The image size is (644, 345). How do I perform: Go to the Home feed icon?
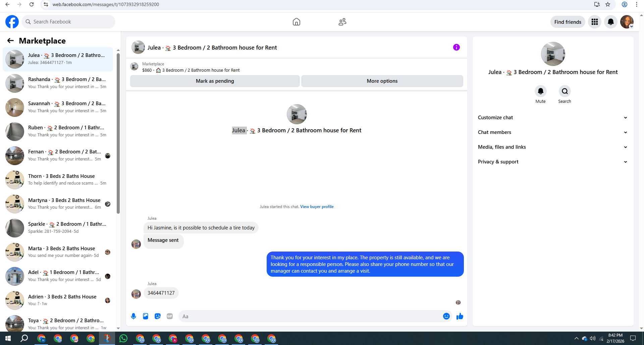[x=296, y=22]
